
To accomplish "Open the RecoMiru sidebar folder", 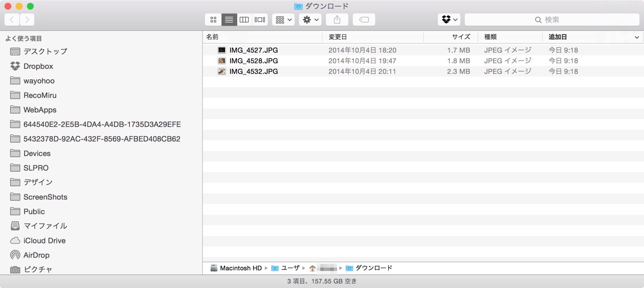I will click(40, 95).
